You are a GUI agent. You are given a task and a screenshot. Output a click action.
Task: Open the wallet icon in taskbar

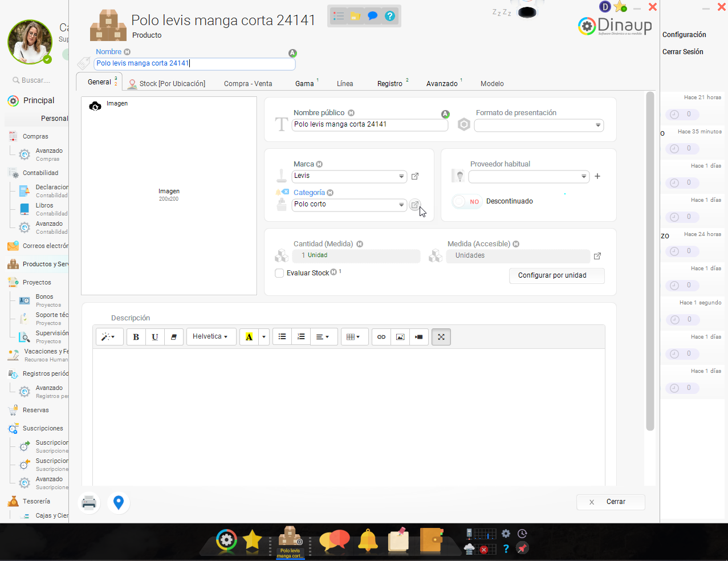[431, 540]
